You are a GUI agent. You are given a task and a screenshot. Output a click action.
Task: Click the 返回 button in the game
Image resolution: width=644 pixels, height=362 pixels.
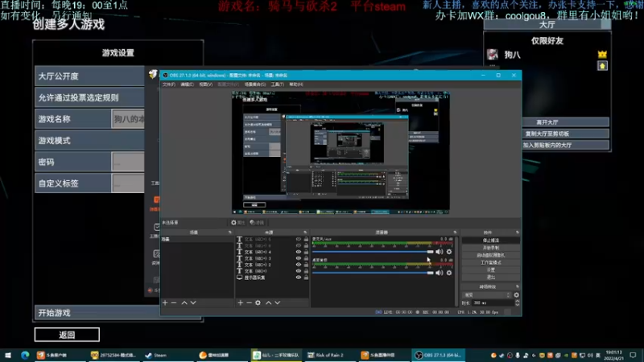click(67, 335)
